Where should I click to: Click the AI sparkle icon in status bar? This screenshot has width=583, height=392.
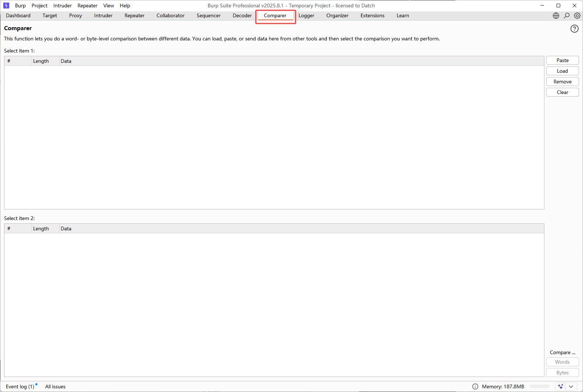click(x=560, y=386)
